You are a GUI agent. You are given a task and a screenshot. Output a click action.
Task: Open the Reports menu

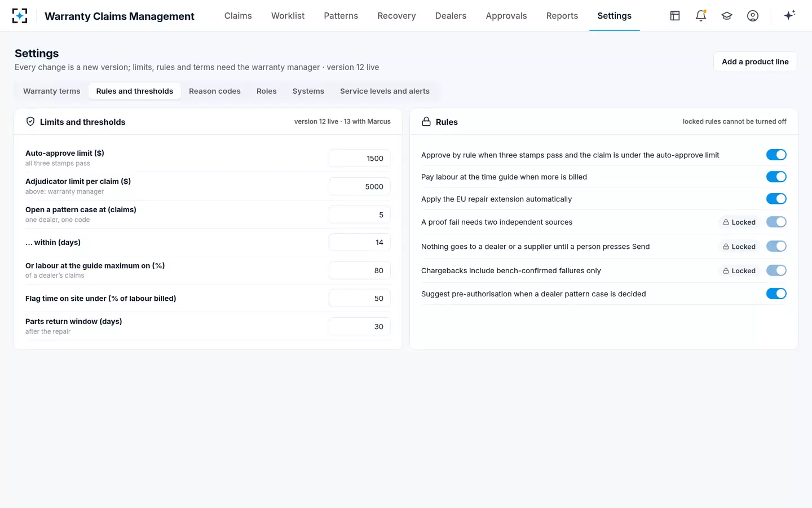pos(562,16)
